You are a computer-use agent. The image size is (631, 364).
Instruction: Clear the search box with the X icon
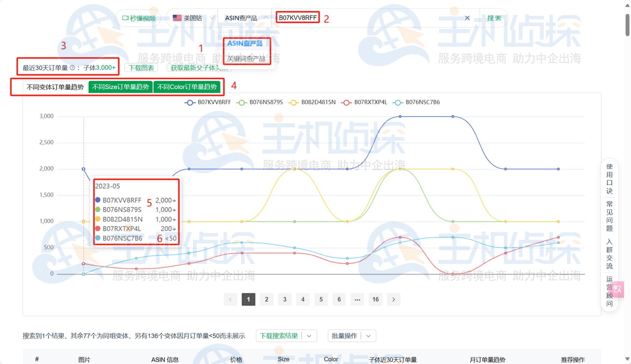(x=467, y=18)
